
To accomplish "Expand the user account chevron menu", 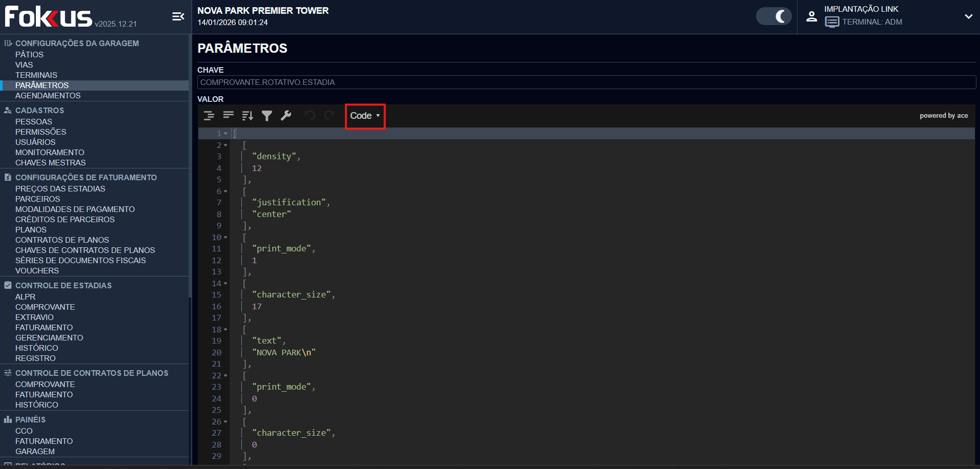I will click(x=968, y=16).
